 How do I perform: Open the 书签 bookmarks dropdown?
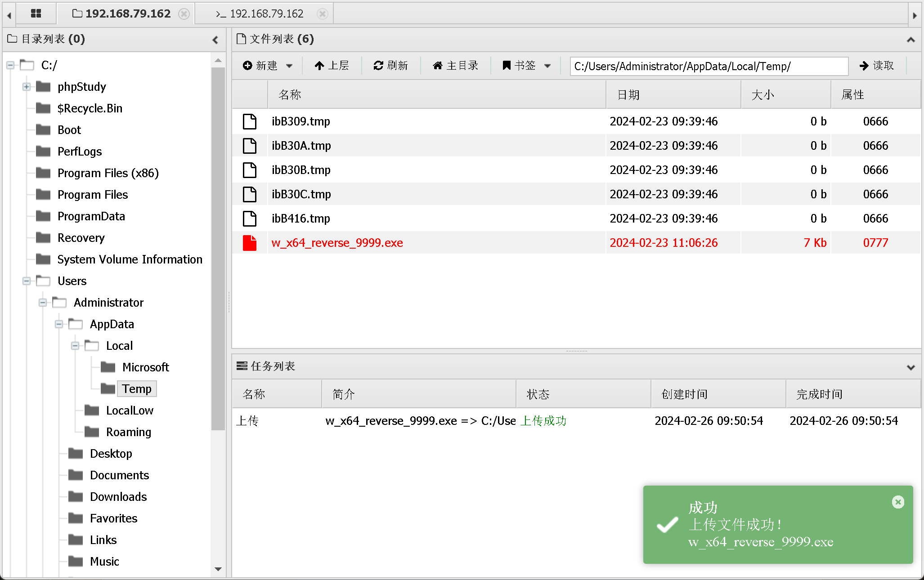pyautogui.click(x=526, y=66)
